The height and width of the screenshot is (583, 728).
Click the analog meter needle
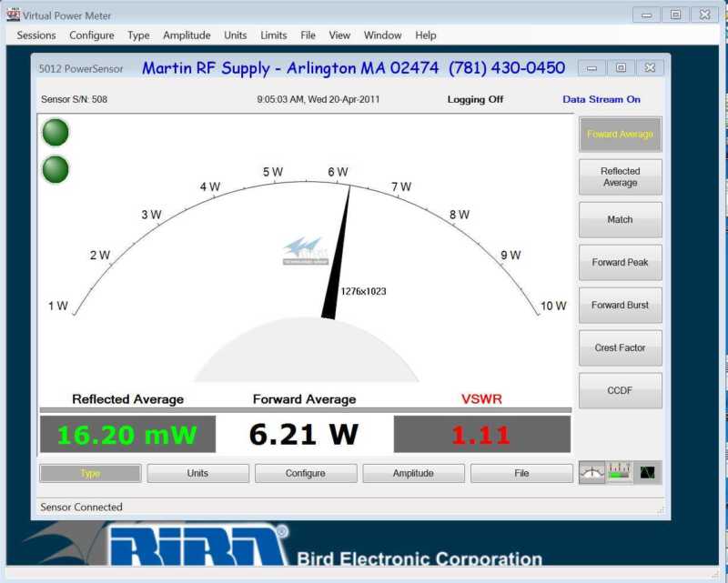(x=338, y=255)
